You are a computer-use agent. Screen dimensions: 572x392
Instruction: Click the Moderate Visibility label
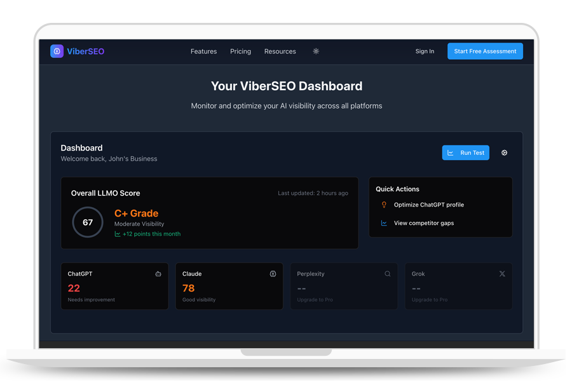click(139, 224)
